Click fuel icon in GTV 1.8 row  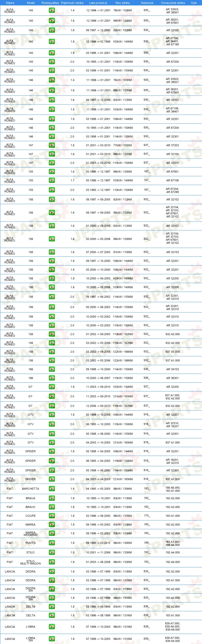(x=52, y=415)
